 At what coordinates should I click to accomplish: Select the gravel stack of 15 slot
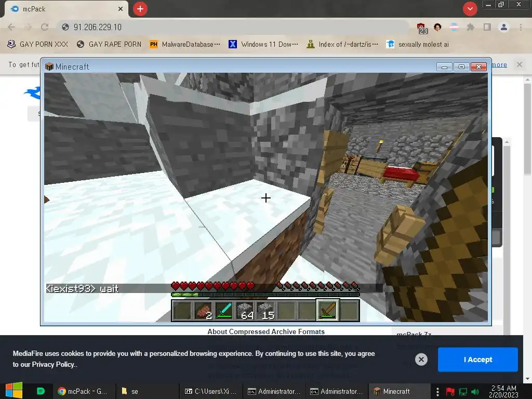click(x=265, y=311)
